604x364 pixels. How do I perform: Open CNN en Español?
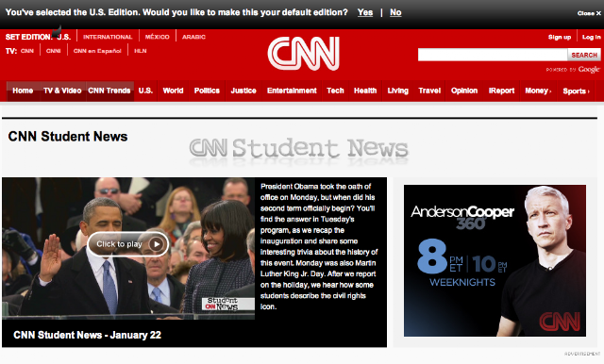(x=97, y=51)
